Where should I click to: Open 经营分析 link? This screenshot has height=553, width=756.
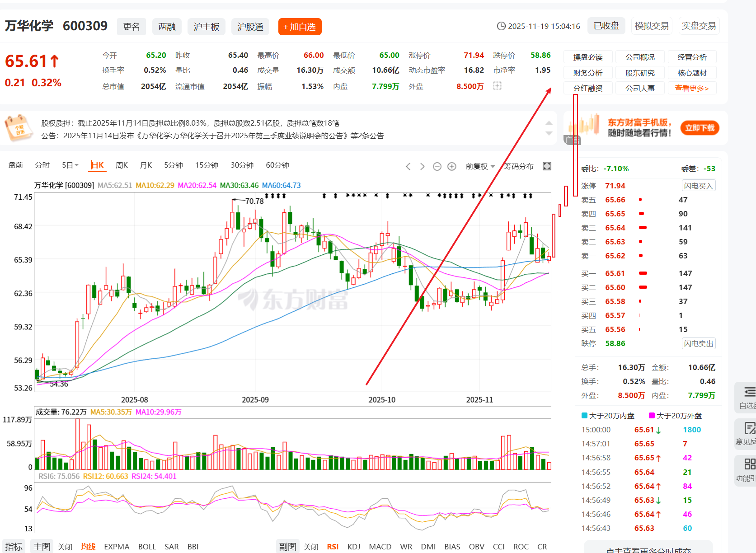692,57
